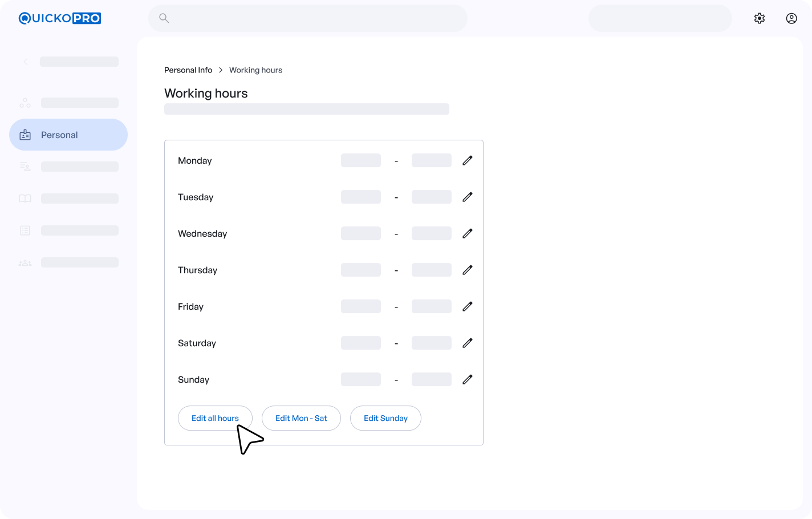Click the book icon in the sidebar

[x=25, y=198]
